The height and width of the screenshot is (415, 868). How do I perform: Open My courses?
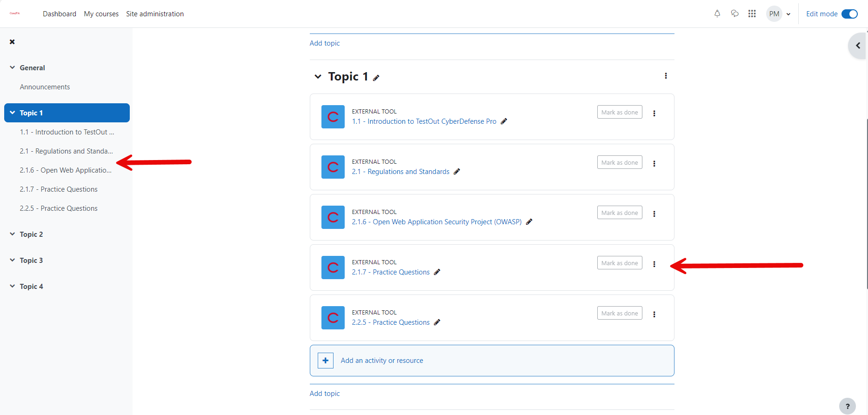click(101, 14)
